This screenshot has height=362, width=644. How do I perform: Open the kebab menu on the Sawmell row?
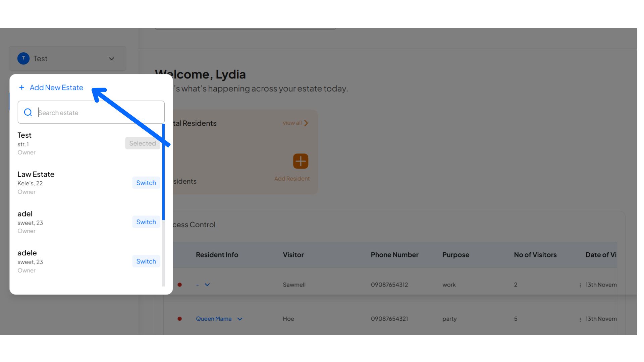(580, 285)
